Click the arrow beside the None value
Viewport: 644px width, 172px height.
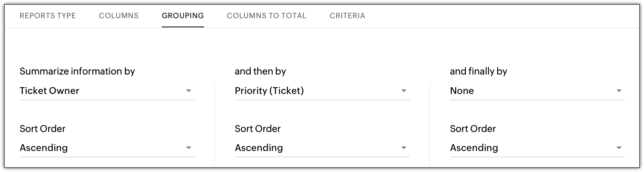click(x=619, y=91)
